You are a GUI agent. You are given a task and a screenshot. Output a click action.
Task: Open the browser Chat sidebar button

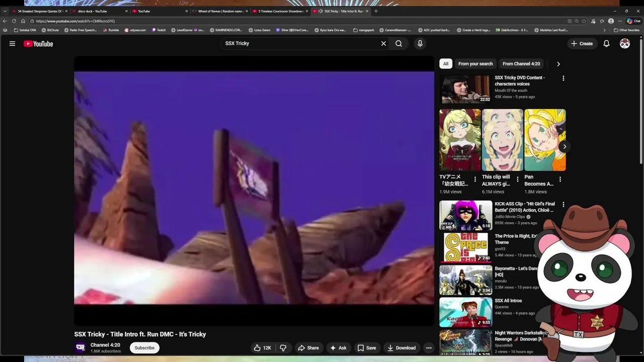coord(633,21)
